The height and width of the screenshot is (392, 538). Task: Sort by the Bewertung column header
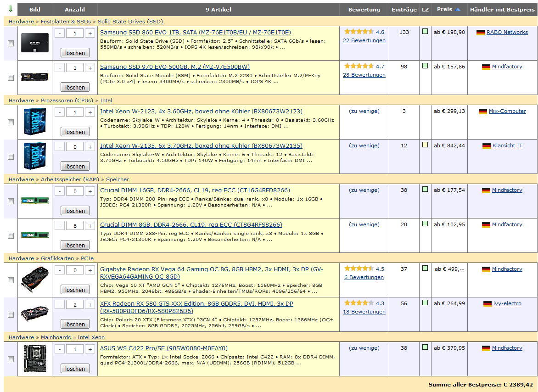[x=364, y=10]
